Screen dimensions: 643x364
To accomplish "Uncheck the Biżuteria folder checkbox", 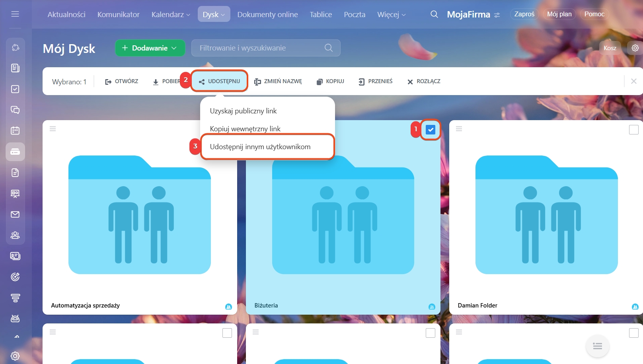I will tap(431, 130).
